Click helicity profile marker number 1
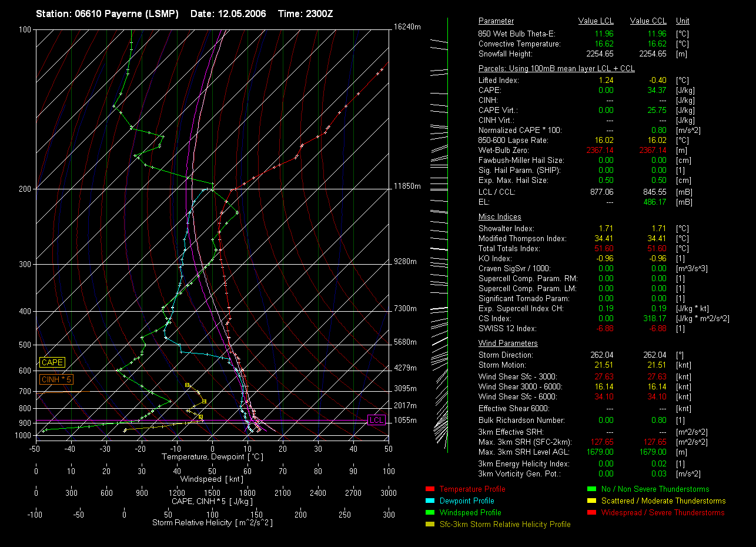This screenshot has width=756, height=547. click(x=200, y=417)
